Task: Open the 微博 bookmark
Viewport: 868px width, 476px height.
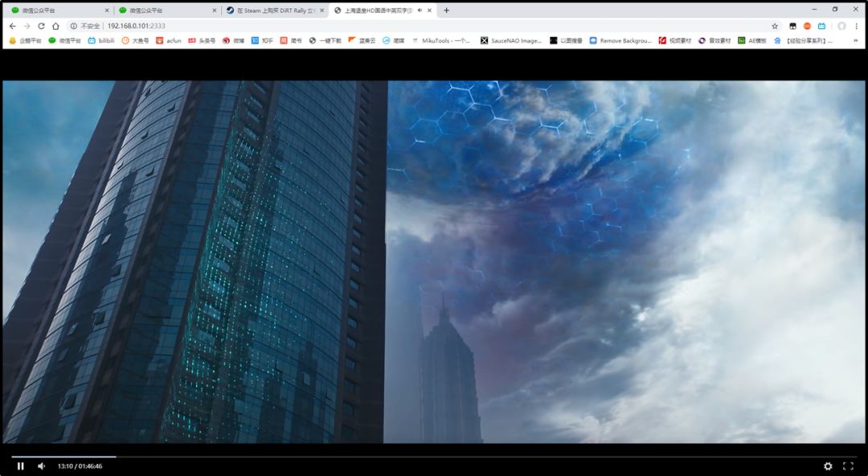Action: tap(234, 40)
